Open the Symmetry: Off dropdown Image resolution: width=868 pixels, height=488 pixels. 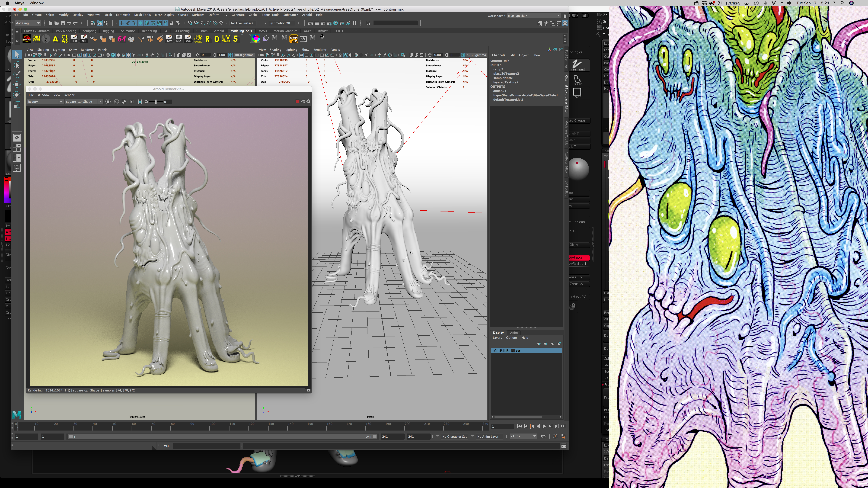(282, 23)
